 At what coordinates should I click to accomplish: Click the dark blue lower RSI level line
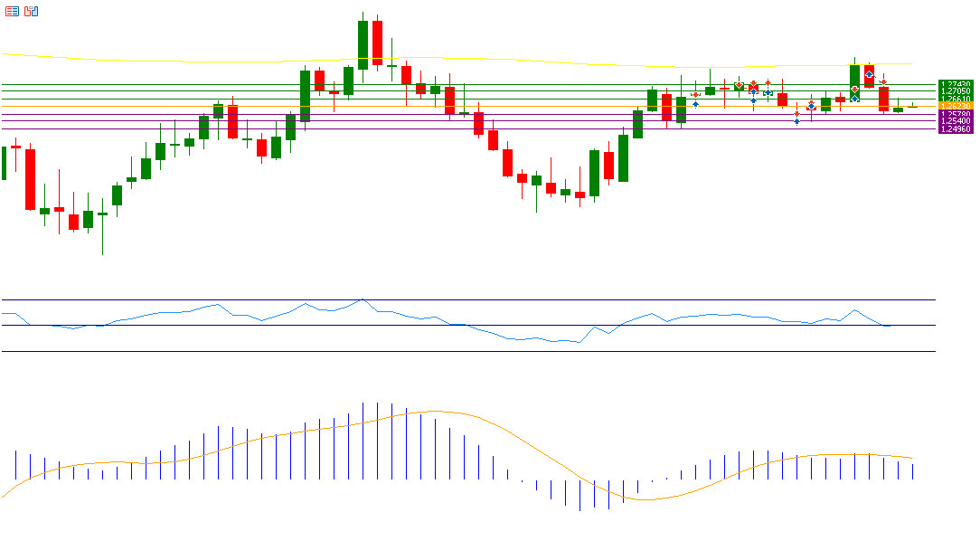(x=452, y=351)
